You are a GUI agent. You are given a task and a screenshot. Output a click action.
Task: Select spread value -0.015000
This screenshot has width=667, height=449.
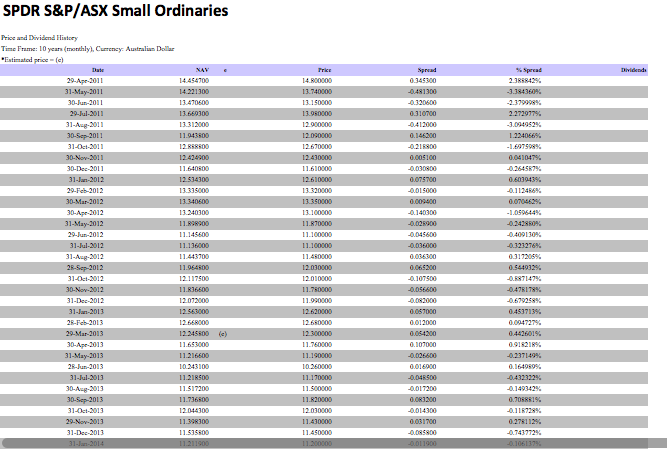coord(422,191)
